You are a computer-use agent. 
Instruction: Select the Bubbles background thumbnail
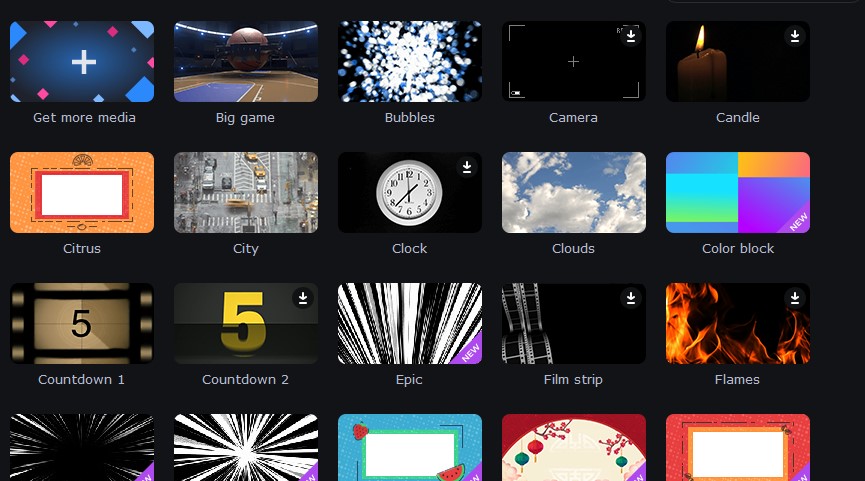[x=409, y=61]
